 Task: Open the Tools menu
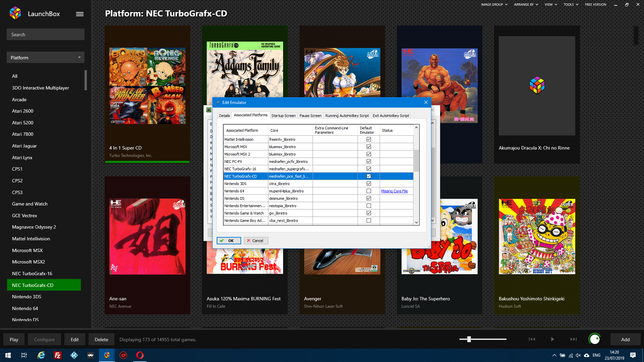[571, 5]
